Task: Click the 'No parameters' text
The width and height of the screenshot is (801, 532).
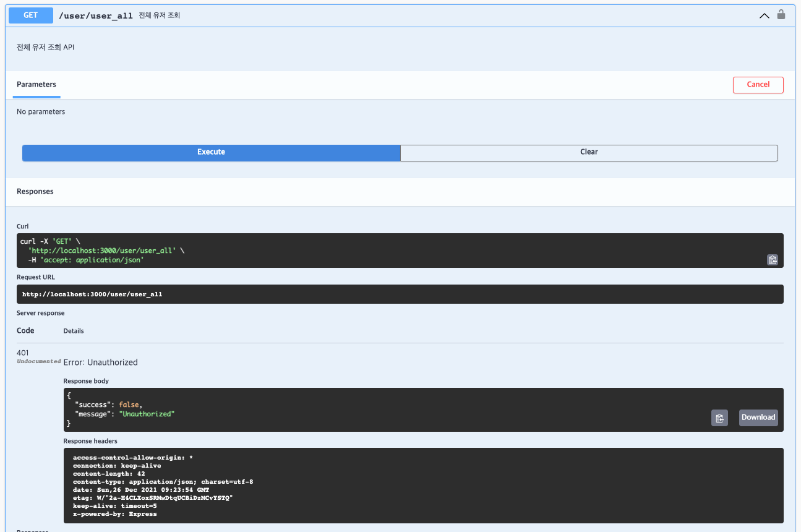Action: coord(41,112)
